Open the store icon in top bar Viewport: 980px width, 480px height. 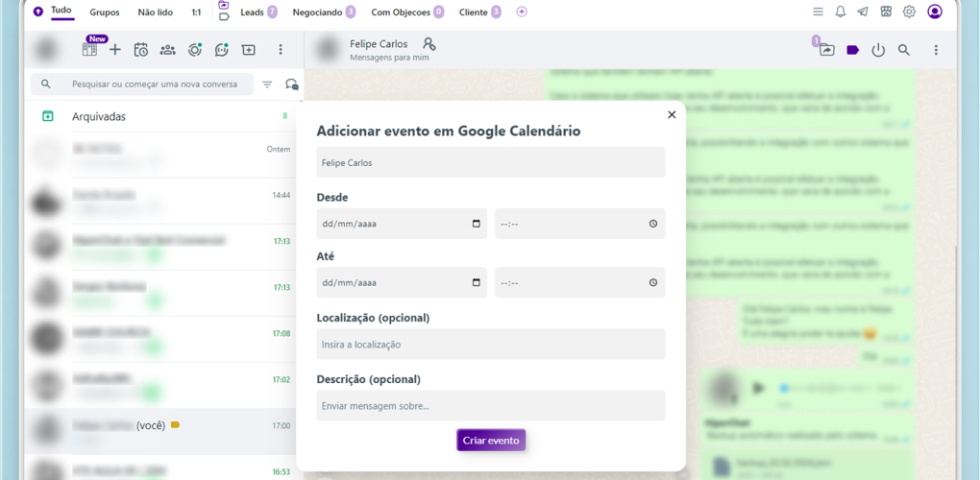coord(886,12)
